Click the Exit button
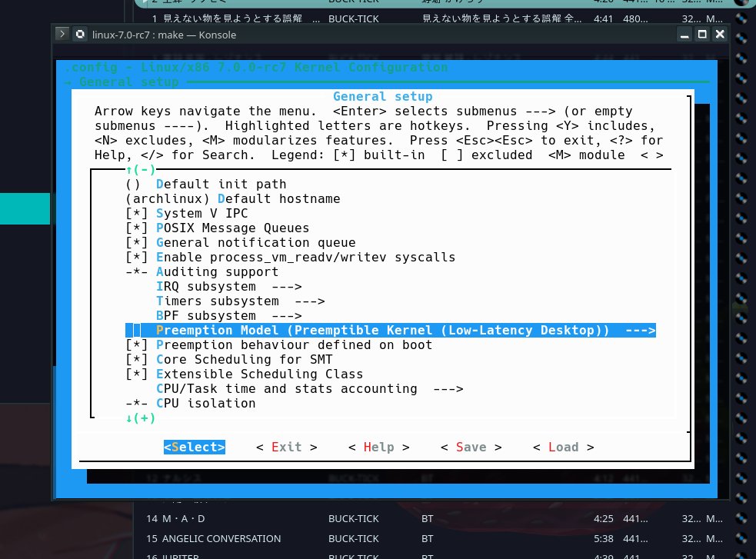 coord(287,447)
